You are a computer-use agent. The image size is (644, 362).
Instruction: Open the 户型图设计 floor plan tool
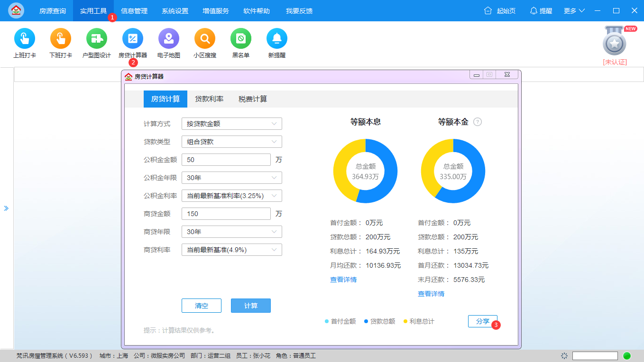pyautogui.click(x=97, y=39)
